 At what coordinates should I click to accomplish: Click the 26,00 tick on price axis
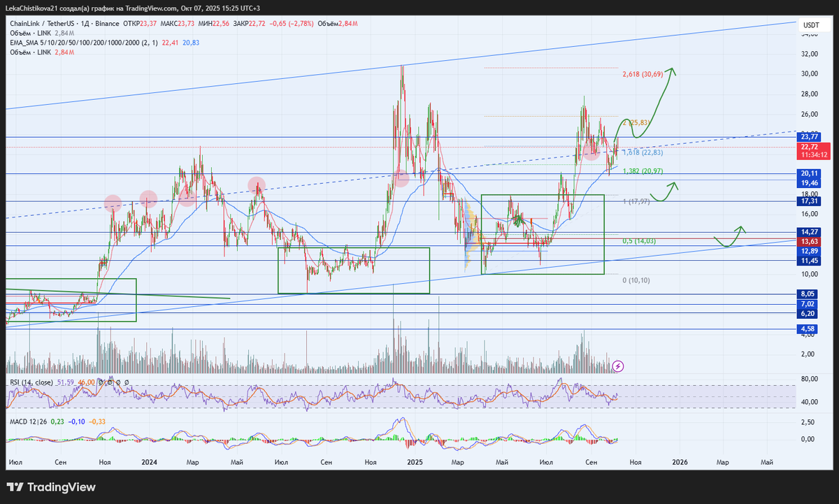810,114
